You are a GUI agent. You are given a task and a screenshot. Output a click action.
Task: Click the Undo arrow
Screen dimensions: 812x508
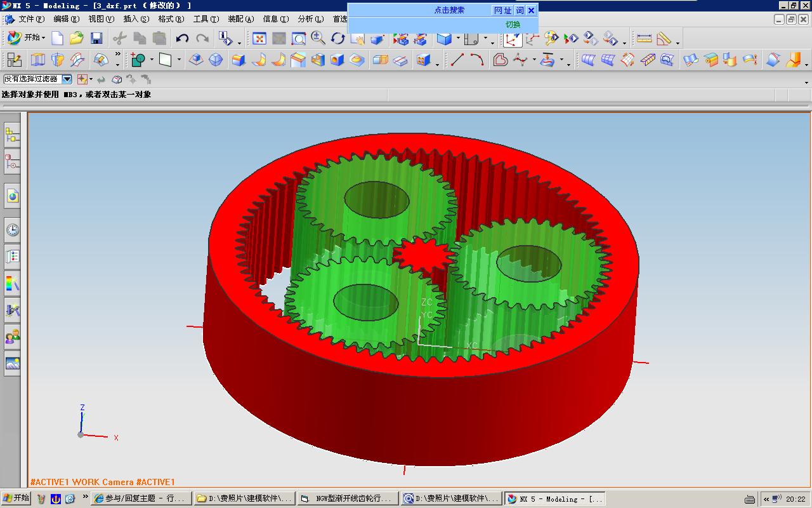pos(183,39)
